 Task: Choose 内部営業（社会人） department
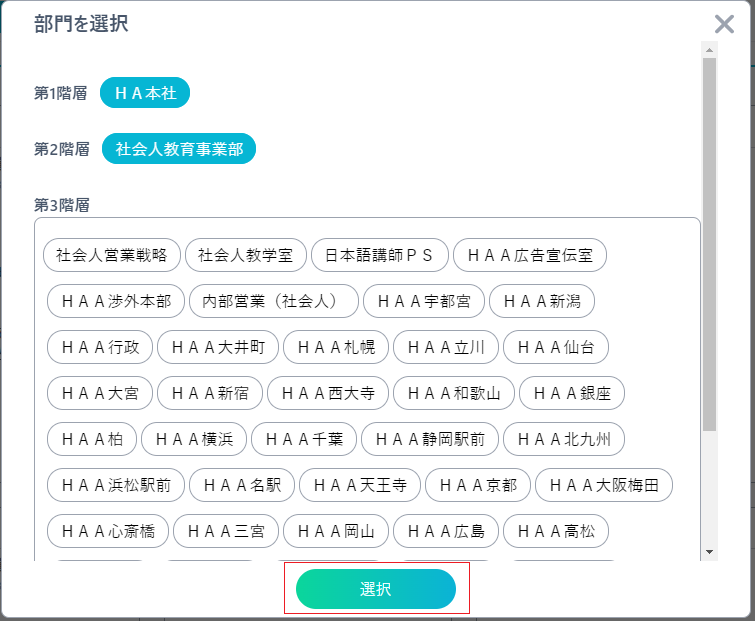[x=275, y=301]
